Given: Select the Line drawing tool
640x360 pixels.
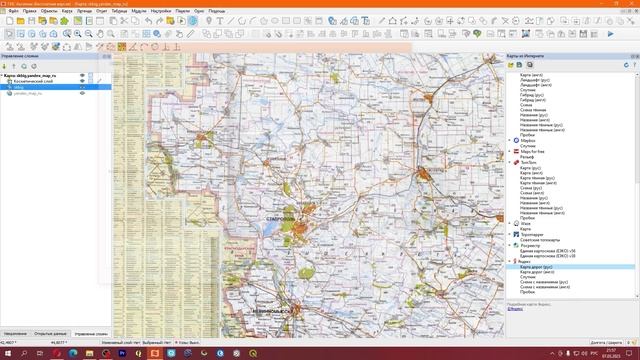Looking at the screenshot, I should pos(231,21).
